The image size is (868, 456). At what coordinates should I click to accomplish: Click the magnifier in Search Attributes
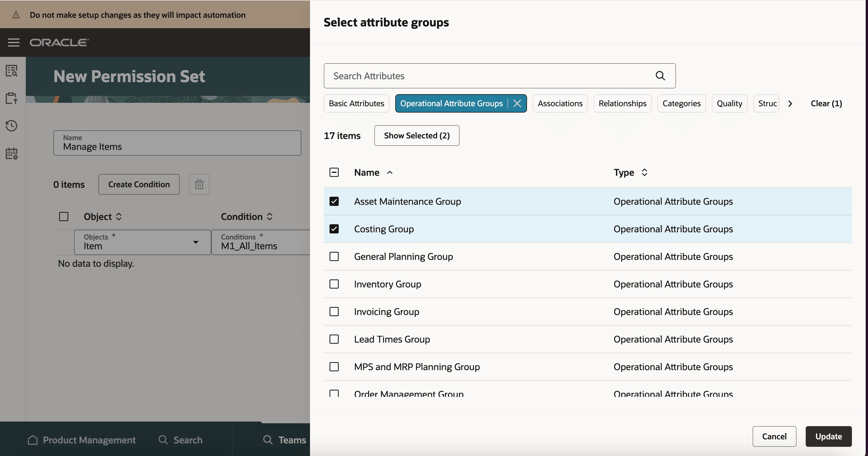coord(660,76)
